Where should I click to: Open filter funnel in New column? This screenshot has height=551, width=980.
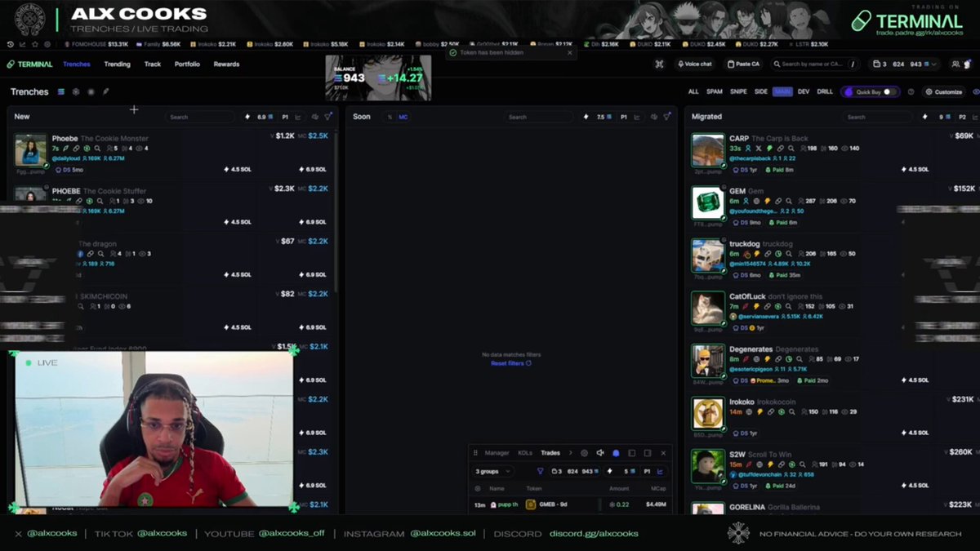328,117
